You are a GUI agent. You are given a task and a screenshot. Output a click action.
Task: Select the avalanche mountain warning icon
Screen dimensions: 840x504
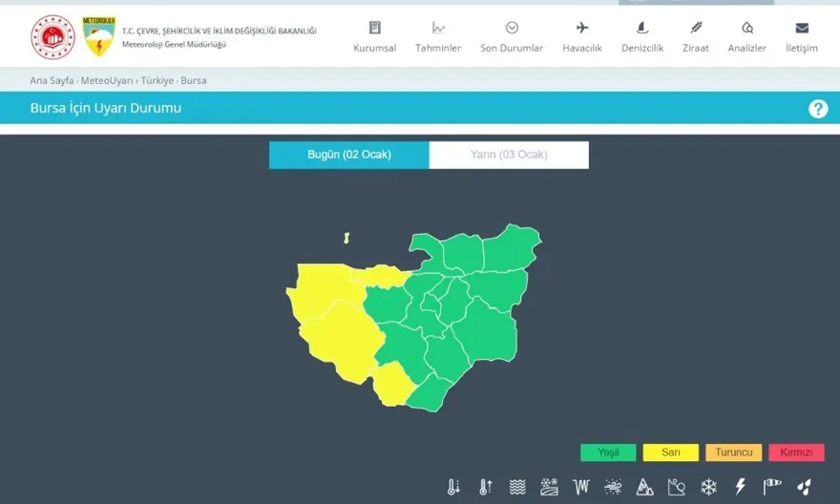[x=644, y=487]
